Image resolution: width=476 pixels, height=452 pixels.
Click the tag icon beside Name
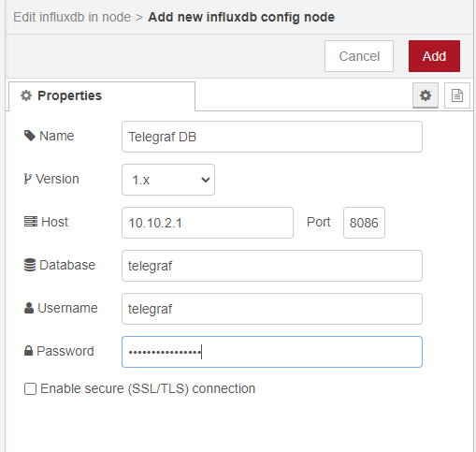[30, 136]
